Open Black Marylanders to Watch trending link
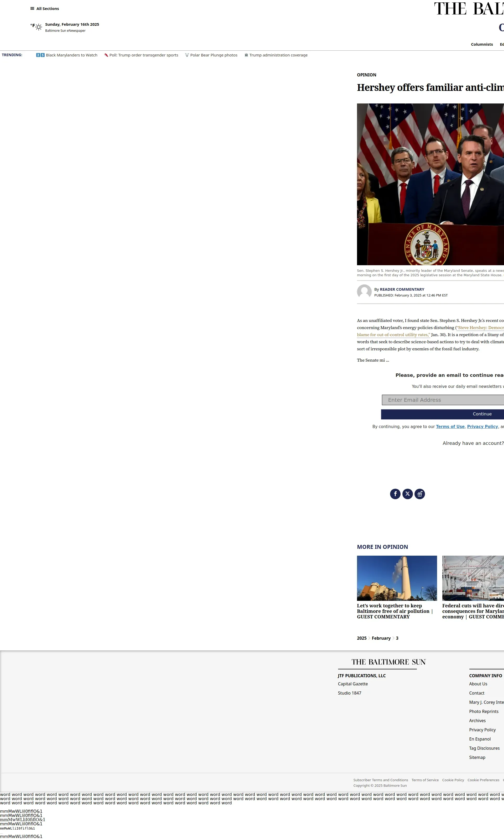 click(x=71, y=55)
